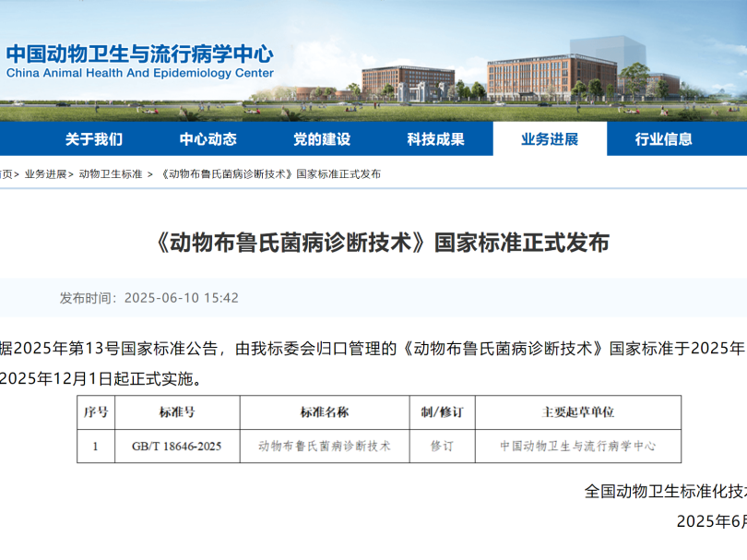Click the 动物卫生标准 breadcrumb link
Viewport: 747px width, 560px height.
click(111, 174)
